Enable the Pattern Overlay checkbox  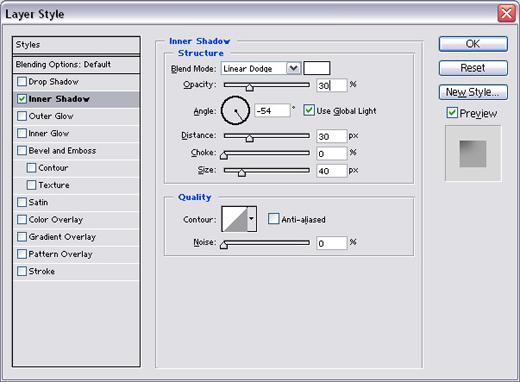(22, 254)
